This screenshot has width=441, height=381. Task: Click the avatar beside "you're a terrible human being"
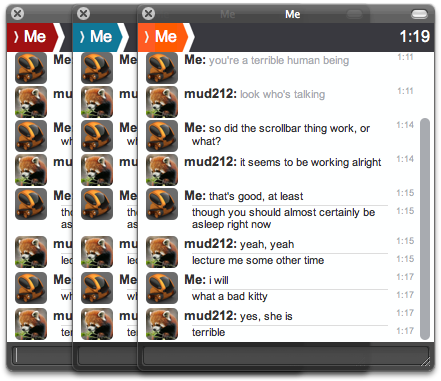coord(162,68)
